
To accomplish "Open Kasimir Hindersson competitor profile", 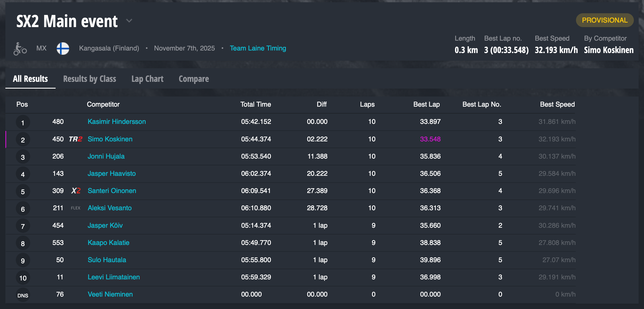I will click(117, 122).
